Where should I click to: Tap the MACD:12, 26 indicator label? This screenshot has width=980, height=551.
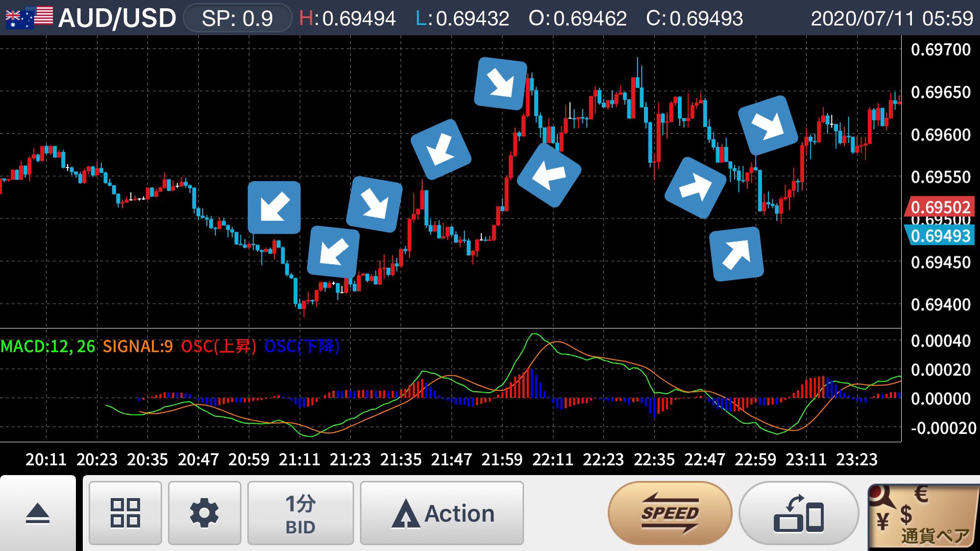48,346
